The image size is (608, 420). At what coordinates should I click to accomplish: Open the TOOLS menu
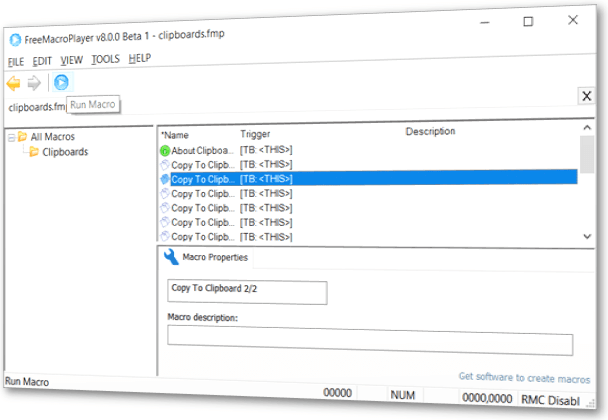click(x=105, y=59)
